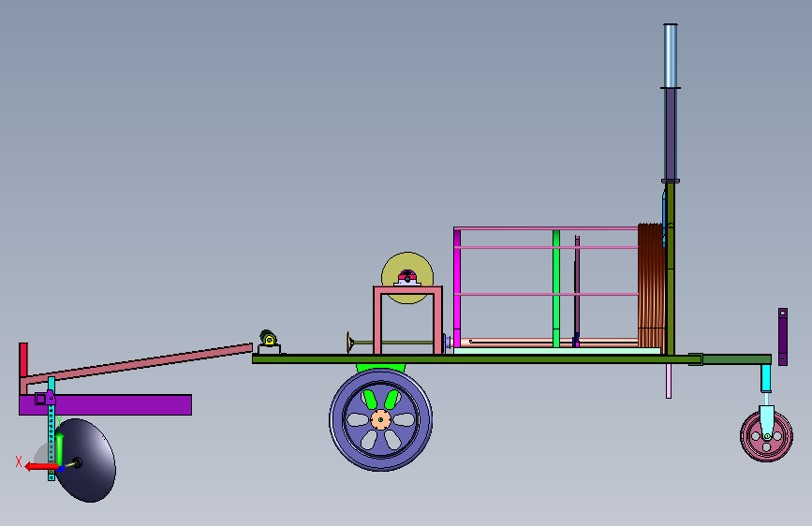This screenshot has height=526, width=812.
Task: Select the top pink horizontal cage rail
Action: tap(546, 228)
